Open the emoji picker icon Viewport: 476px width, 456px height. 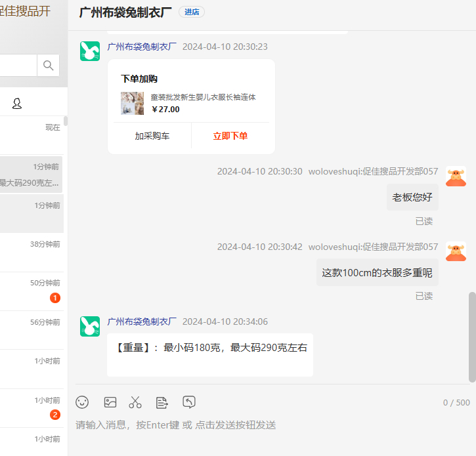coord(82,402)
